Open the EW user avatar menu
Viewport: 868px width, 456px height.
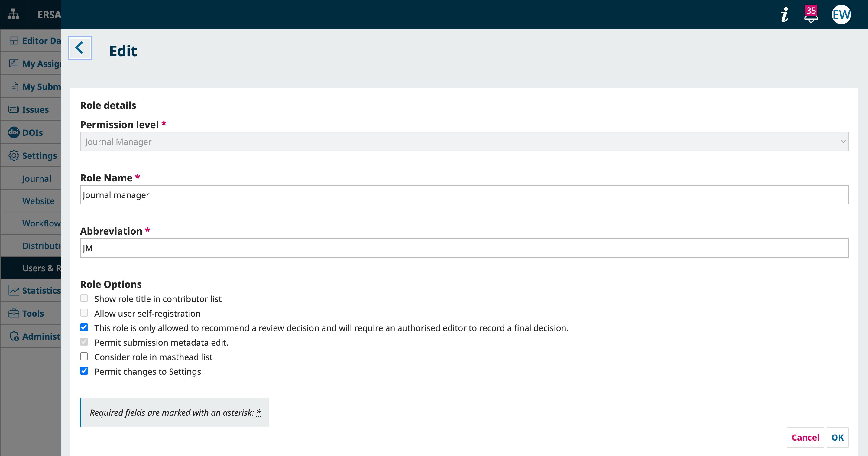(841, 15)
